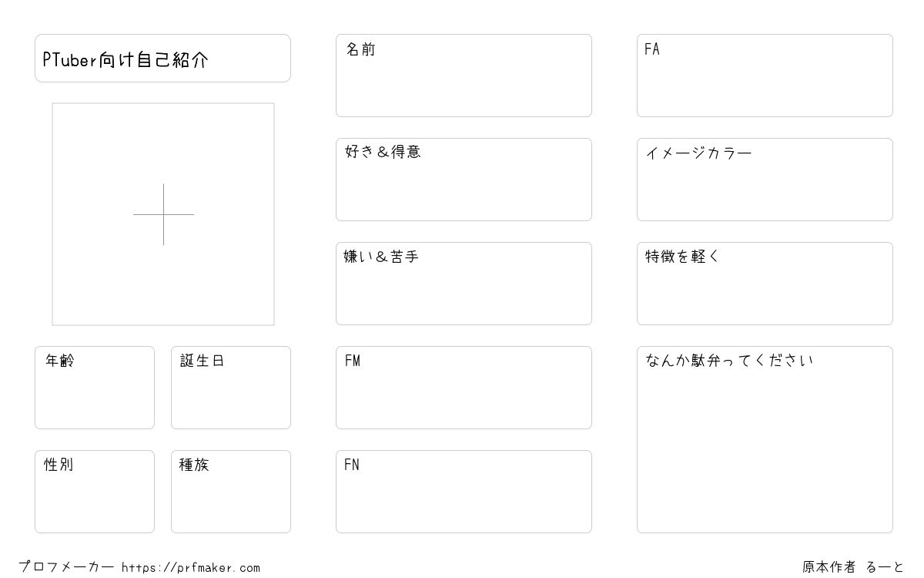
Task: Click the PTuber向け自己紹介 title box
Action: pyautogui.click(x=162, y=58)
